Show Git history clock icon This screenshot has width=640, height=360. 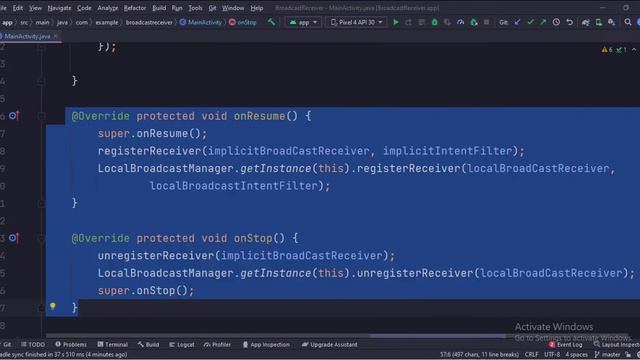(x=556, y=22)
